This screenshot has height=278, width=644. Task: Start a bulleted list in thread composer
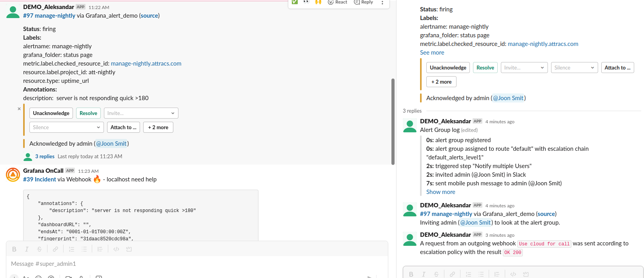(x=481, y=274)
